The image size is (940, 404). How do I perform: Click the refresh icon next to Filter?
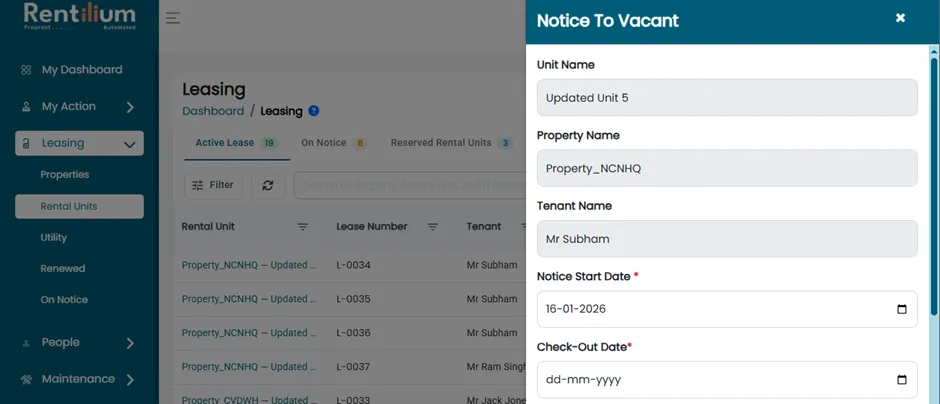(268, 185)
